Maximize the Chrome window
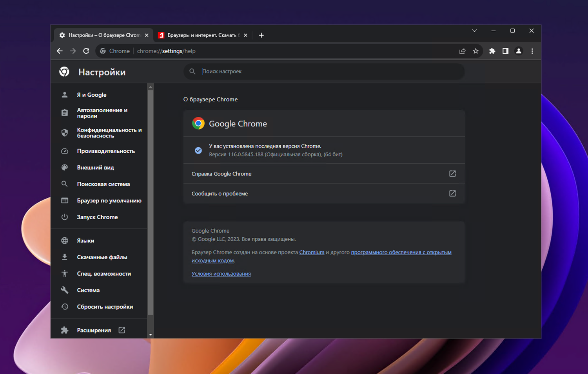Viewport: 588px width, 374px height. pyautogui.click(x=512, y=31)
